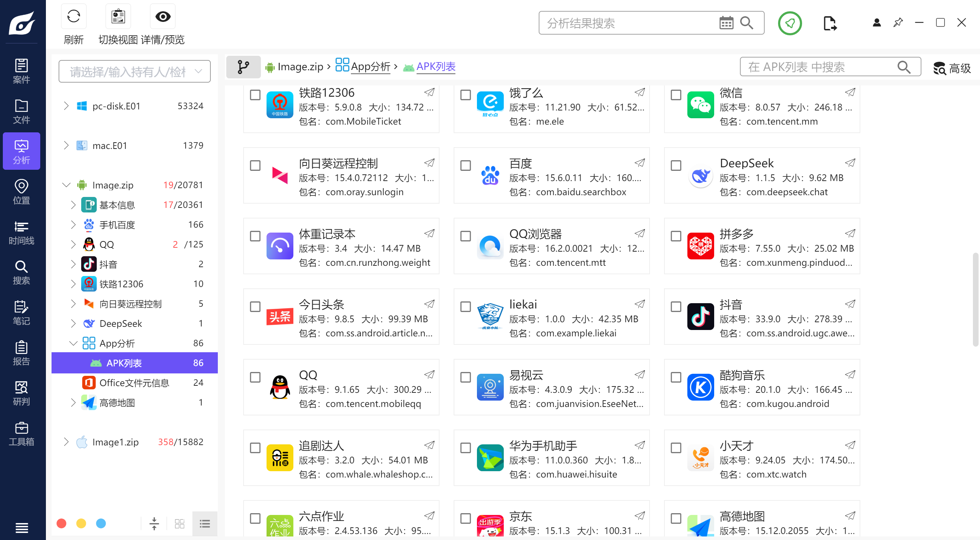Expand the 基本信息 tree node

(73, 205)
